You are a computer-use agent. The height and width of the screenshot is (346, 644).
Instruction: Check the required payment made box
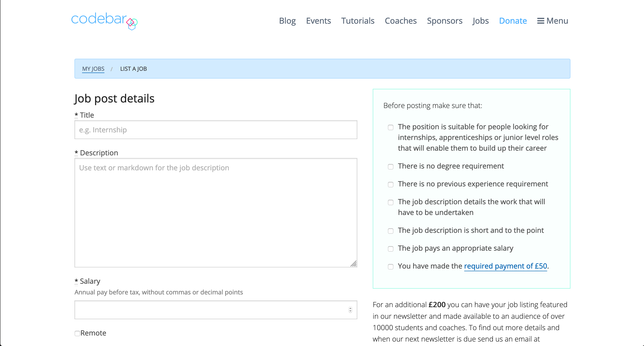[x=390, y=267]
